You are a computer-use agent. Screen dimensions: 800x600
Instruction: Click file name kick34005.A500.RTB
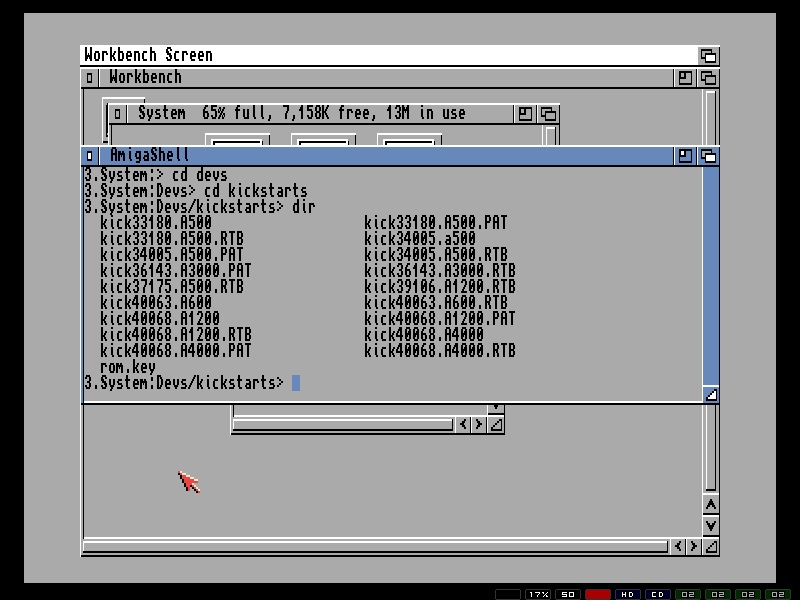point(436,255)
